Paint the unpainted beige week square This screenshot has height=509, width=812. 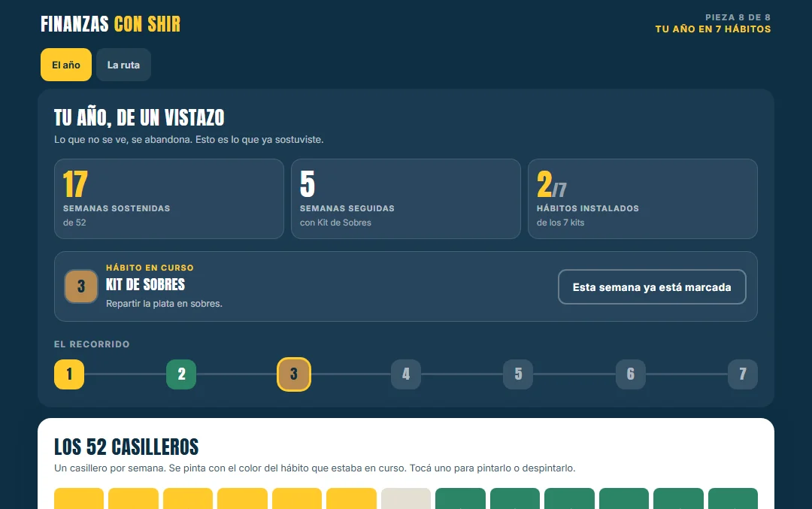[406, 498]
